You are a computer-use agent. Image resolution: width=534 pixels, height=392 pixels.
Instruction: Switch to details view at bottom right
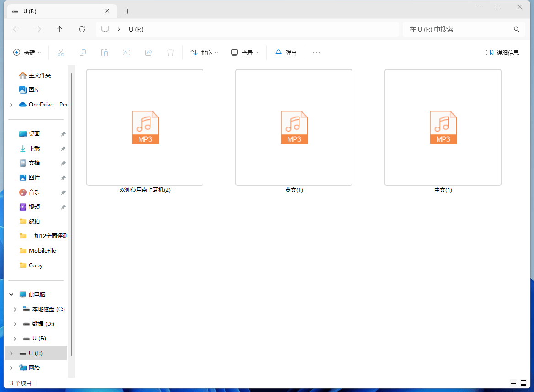[x=513, y=383]
